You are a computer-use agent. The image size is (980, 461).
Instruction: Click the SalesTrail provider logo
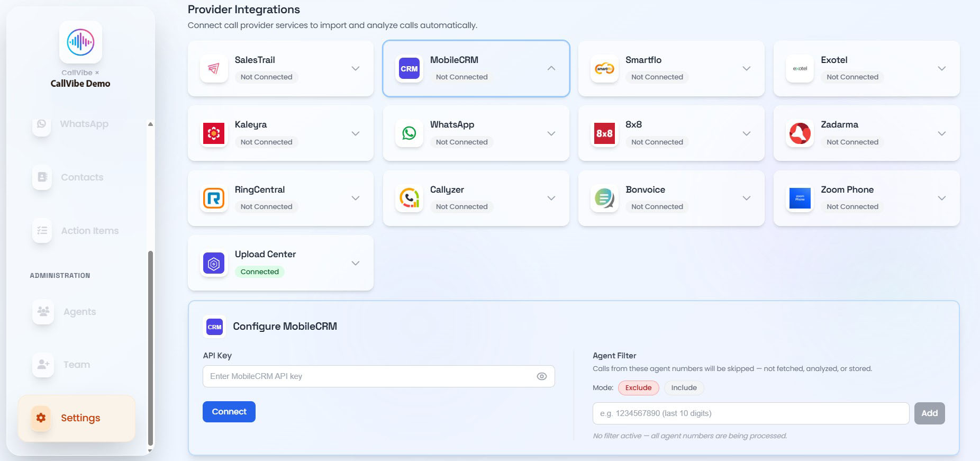(x=214, y=68)
